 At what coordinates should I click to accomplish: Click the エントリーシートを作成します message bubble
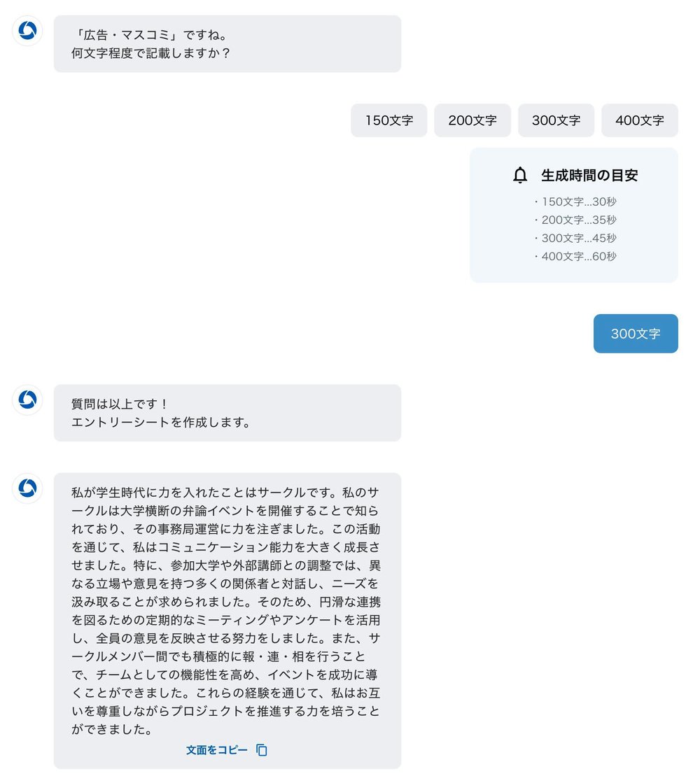[x=227, y=413]
